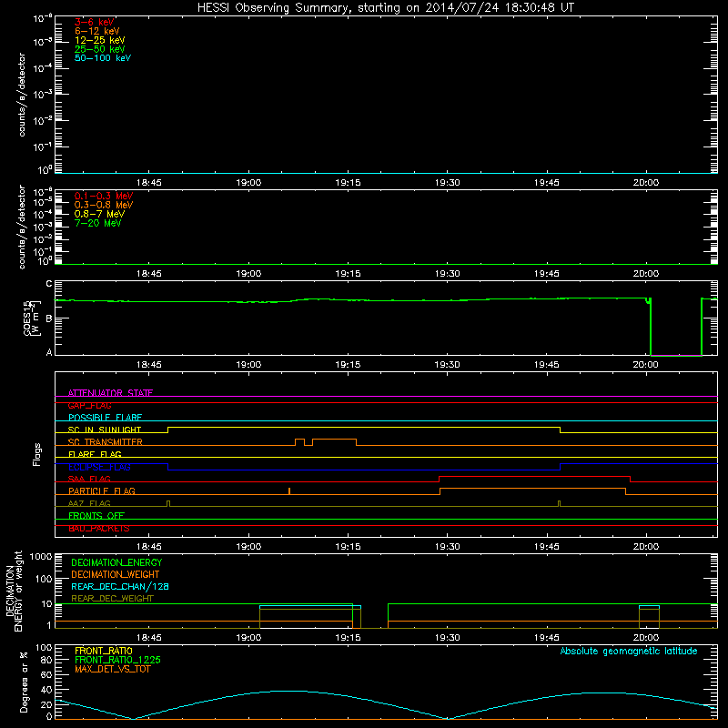Click the 25-50 keV legend entry

click(99, 49)
